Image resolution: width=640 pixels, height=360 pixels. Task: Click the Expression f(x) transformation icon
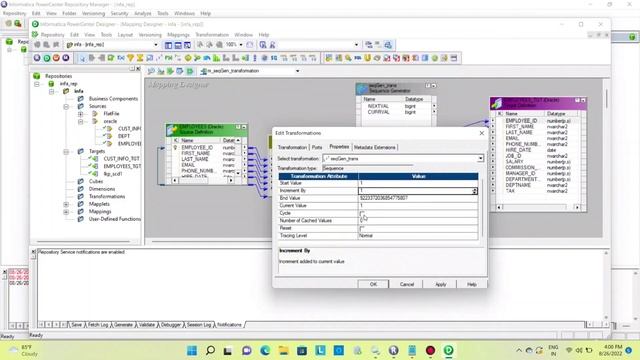pos(120,58)
